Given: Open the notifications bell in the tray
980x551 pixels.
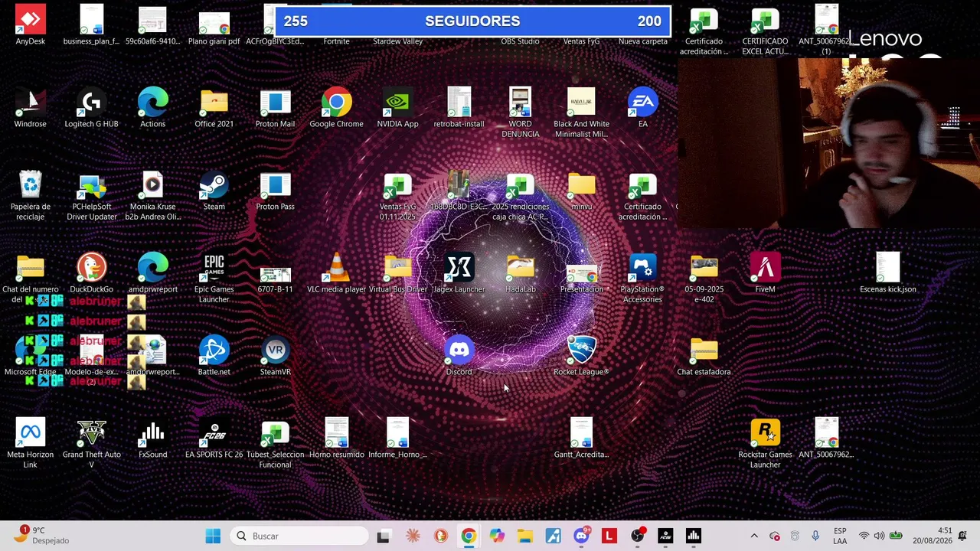Looking at the screenshot, I should (962, 536).
